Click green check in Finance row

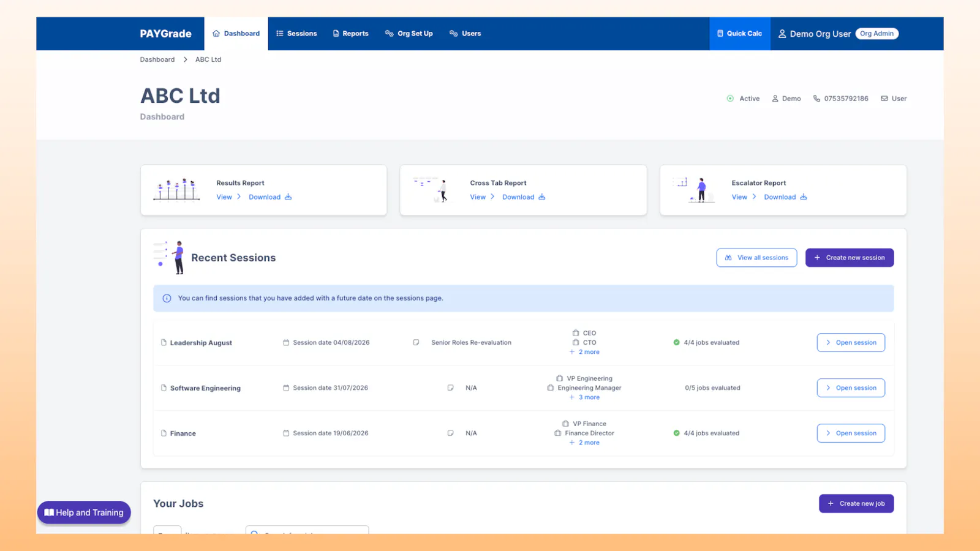click(x=676, y=433)
